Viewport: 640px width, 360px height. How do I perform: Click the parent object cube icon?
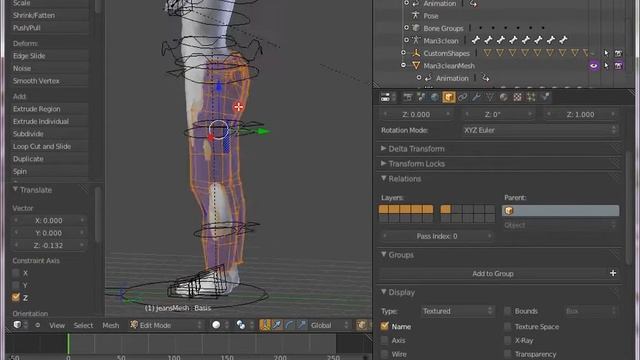pyautogui.click(x=509, y=211)
